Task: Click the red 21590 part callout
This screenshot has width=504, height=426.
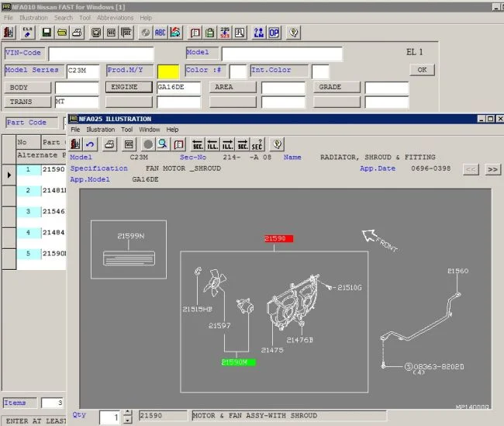Action: (278, 239)
